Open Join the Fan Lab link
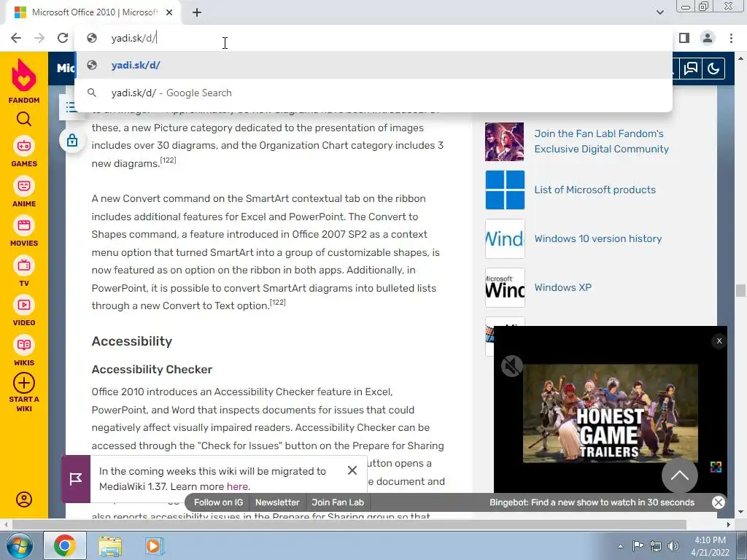This screenshot has height=560, width=747. [601, 141]
